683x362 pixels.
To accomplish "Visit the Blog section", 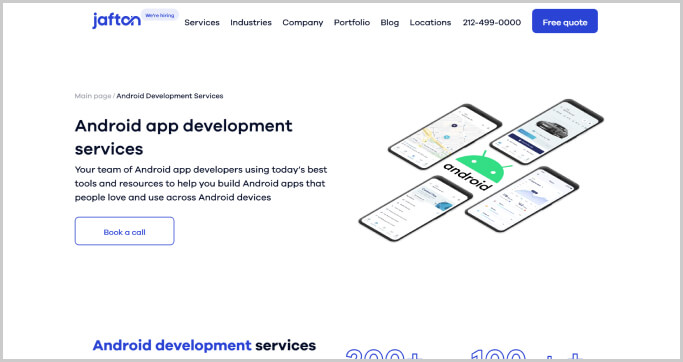I will (x=389, y=23).
